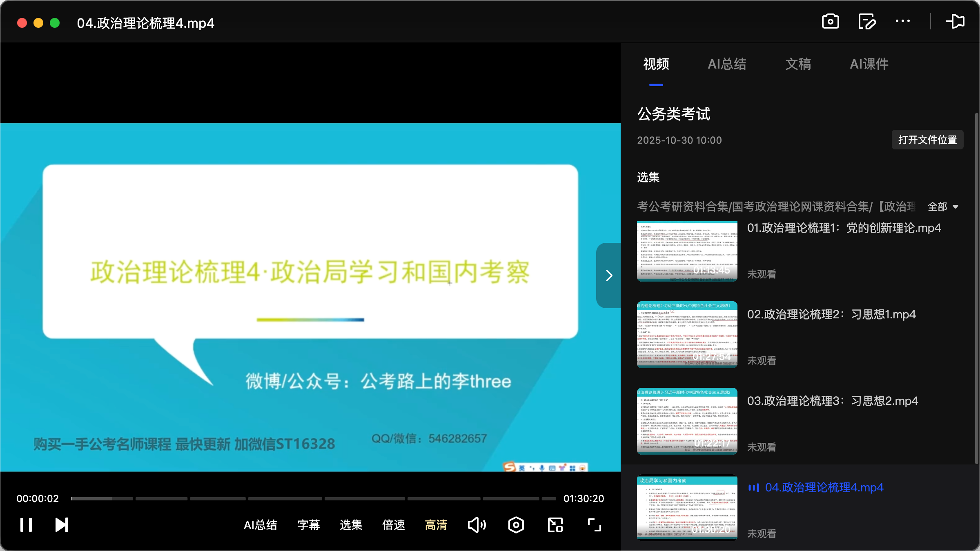Take a video screenshot with the camera icon
This screenshot has width=980, height=551.
(830, 22)
